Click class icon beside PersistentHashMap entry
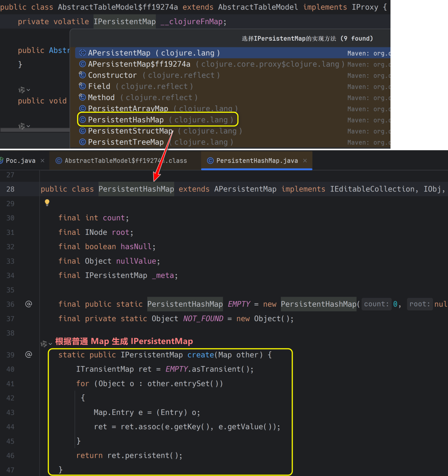 [82, 120]
